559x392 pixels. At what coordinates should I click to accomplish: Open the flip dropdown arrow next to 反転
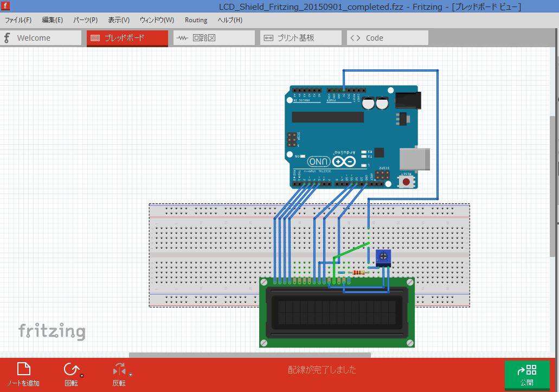(130, 375)
